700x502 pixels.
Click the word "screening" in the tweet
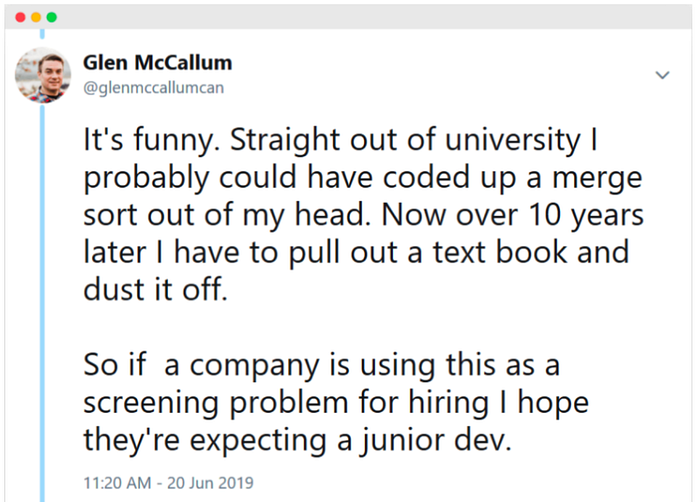tap(151, 403)
